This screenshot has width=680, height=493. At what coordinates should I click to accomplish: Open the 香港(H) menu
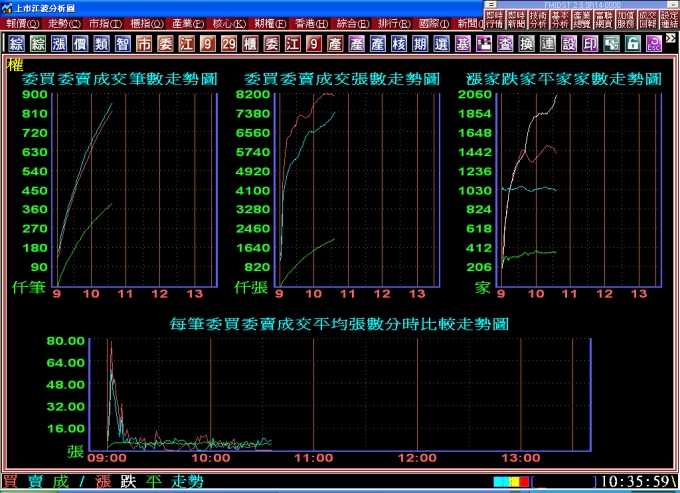tap(312, 23)
